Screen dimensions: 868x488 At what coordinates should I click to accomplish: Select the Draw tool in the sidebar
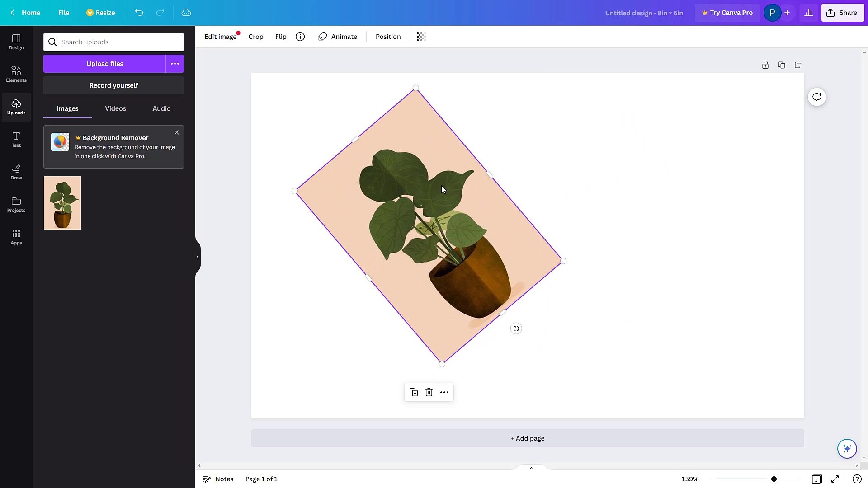[x=16, y=172]
